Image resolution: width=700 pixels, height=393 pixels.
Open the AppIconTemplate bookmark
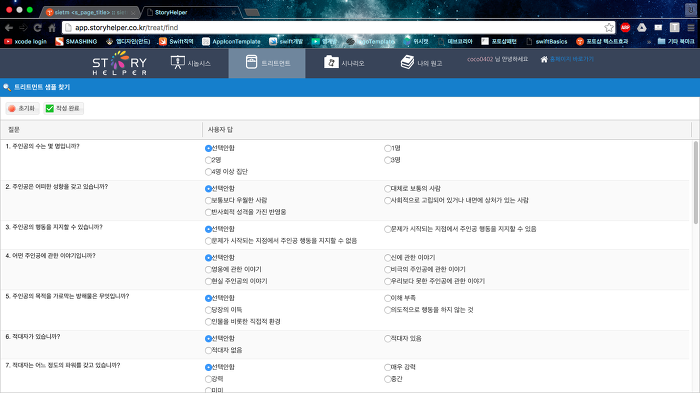pos(231,42)
